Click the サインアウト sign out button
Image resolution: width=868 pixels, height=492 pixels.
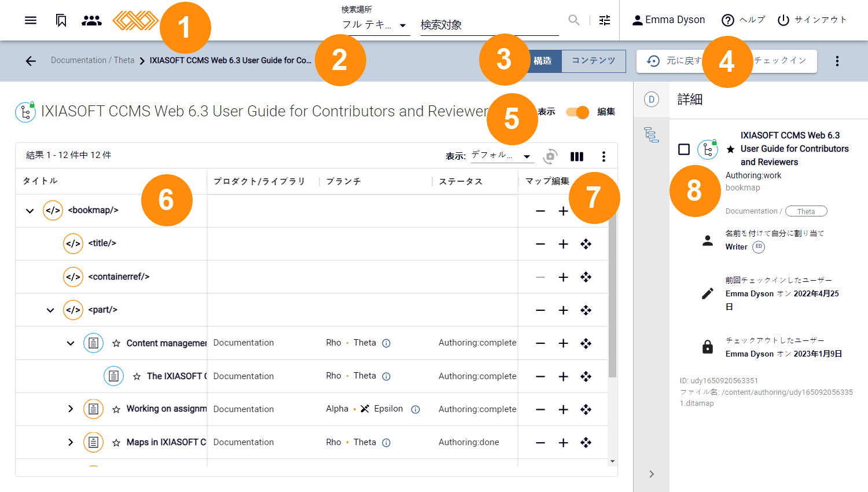coord(812,20)
